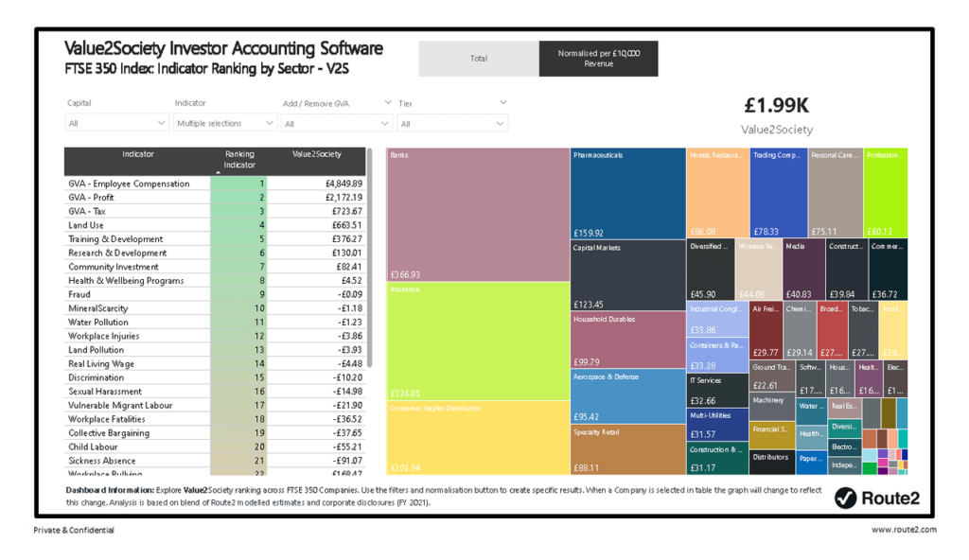969x560 pixels.
Task: Select the Industrial Conglomerates tile
Action: point(717,319)
